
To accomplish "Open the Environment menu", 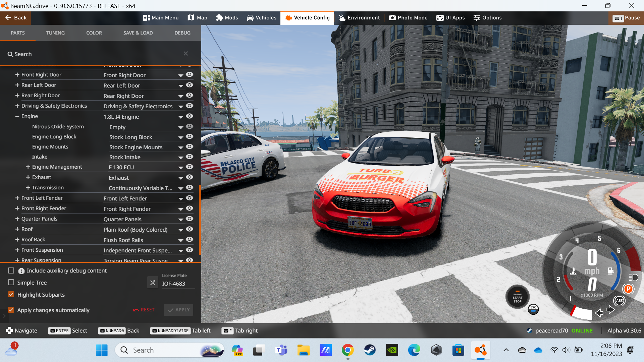I will pyautogui.click(x=359, y=18).
